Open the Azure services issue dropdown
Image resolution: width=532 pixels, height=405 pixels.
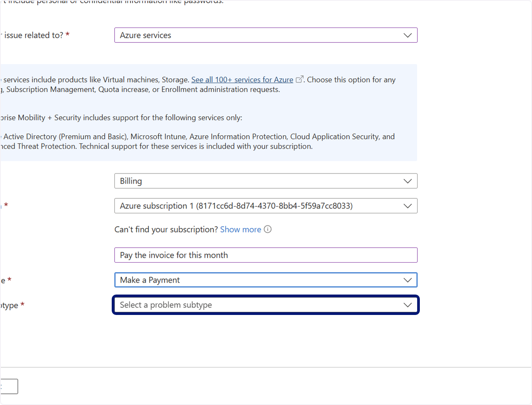(x=266, y=35)
